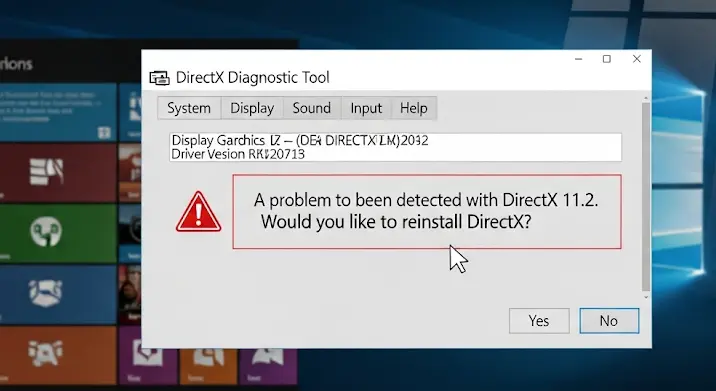
Task: Select the Sound tab
Action: tap(312, 108)
